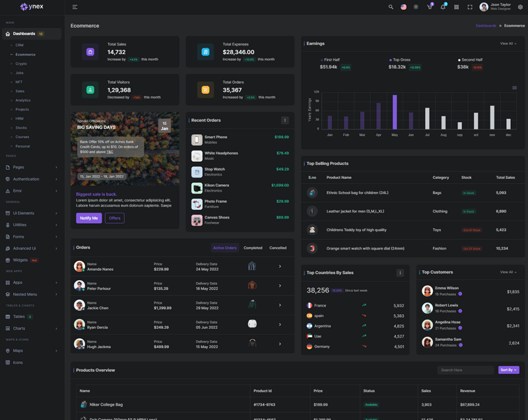Expand the Earnings View All dropdown
Viewport: 528px width, 420px height.
point(508,44)
